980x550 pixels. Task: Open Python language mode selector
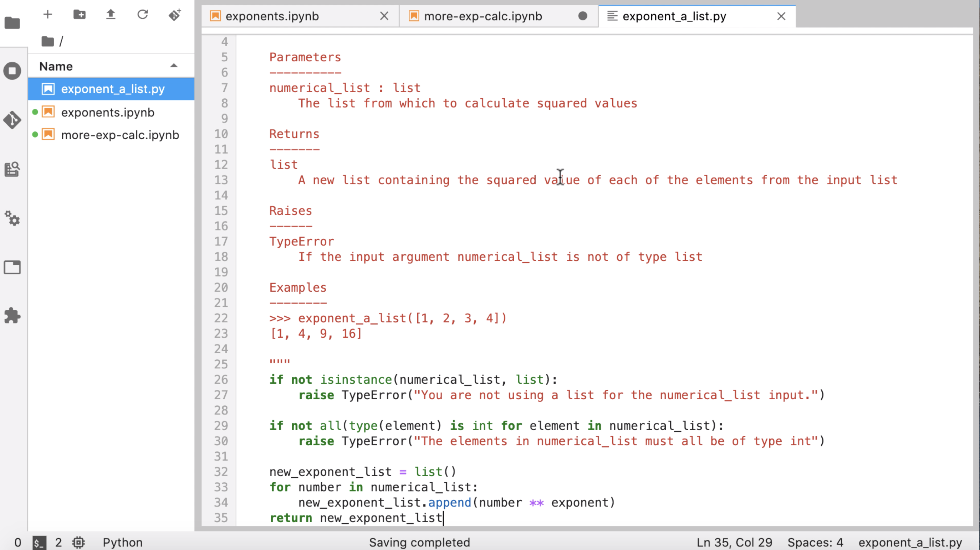tap(123, 543)
